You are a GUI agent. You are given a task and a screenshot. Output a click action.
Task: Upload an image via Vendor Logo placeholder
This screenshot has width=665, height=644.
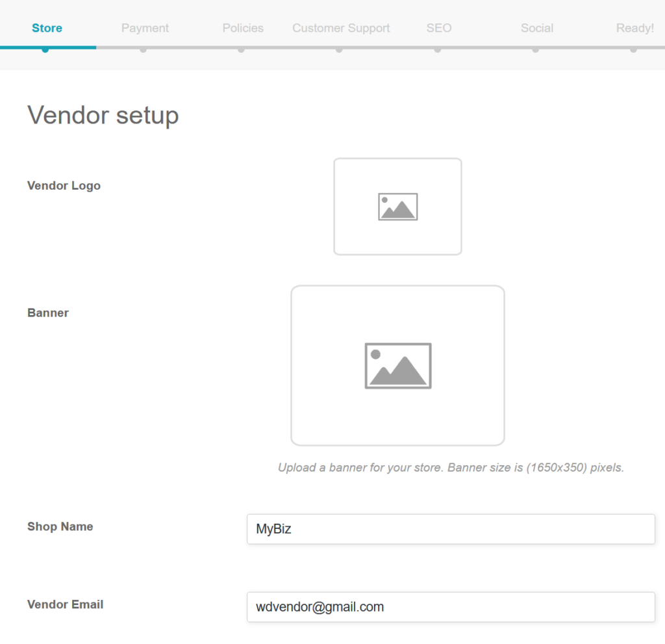pos(397,207)
